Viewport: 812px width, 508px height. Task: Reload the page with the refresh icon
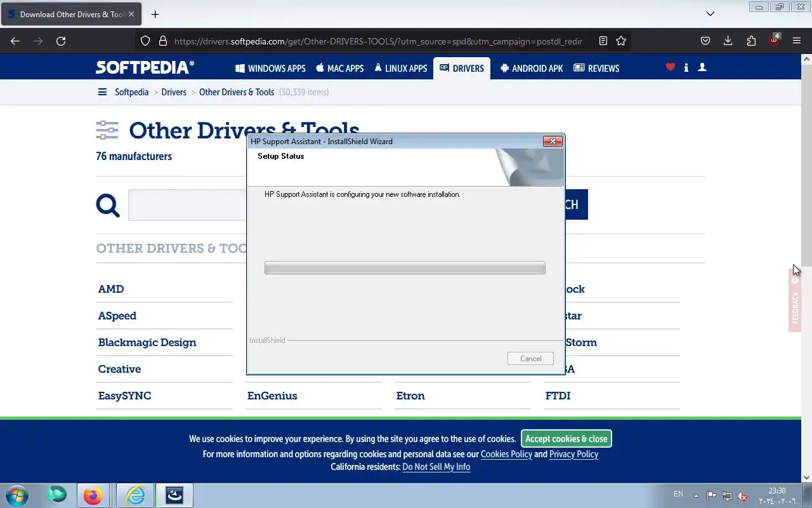61,41
